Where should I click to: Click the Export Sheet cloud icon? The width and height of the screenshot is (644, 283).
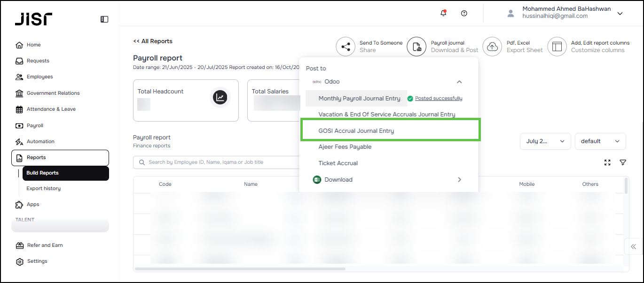pyautogui.click(x=492, y=46)
